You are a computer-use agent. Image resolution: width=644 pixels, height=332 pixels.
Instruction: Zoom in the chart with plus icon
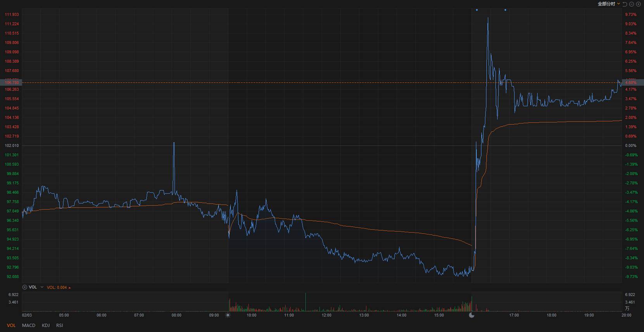[x=638, y=4]
